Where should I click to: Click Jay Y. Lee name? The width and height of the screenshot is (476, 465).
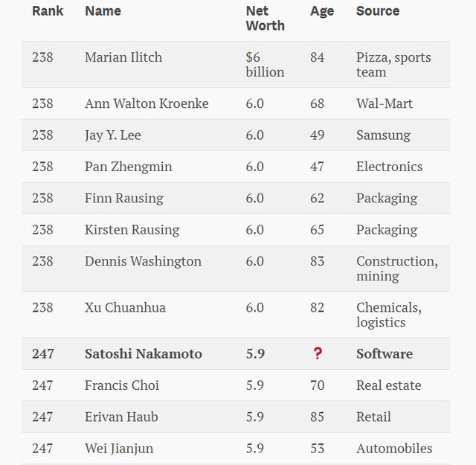[x=112, y=135]
